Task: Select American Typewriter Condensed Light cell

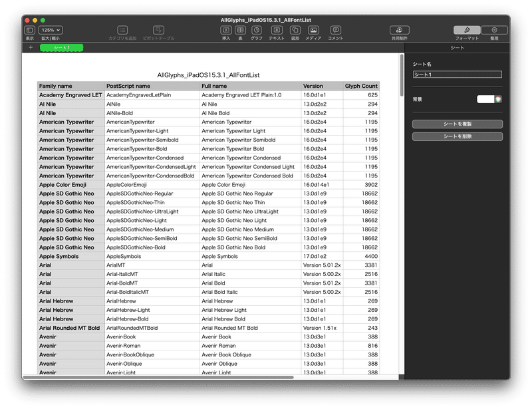Action: (x=251, y=167)
